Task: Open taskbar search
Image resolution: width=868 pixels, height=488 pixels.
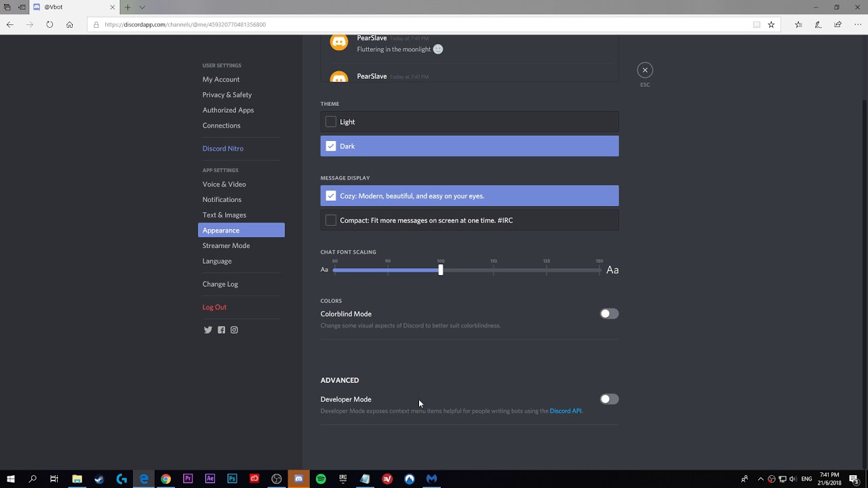Action: [x=33, y=479]
